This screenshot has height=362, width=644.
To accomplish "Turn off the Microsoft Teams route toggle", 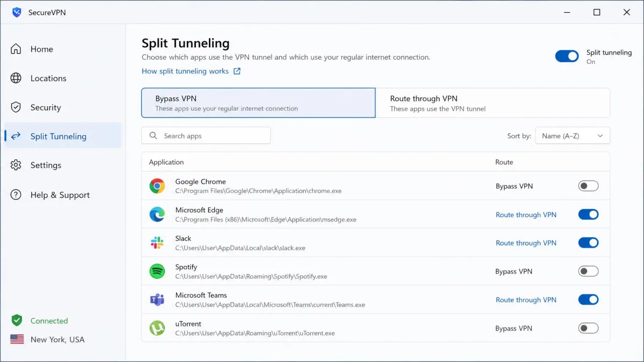I will [x=588, y=300].
